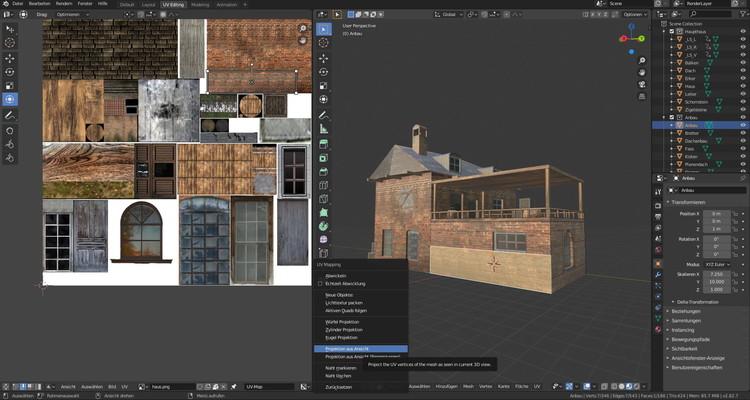The width and height of the screenshot is (750, 400).
Task: Open the Bearbeiten menu
Action: (x=39, y=4)
